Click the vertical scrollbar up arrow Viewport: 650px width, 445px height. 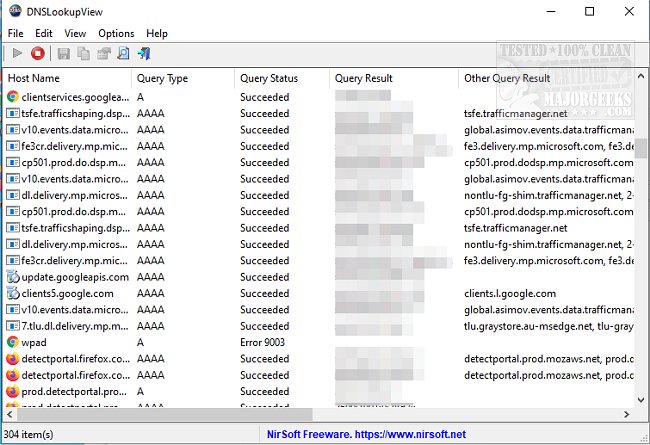pyautogui.click(x=641, y=76)
